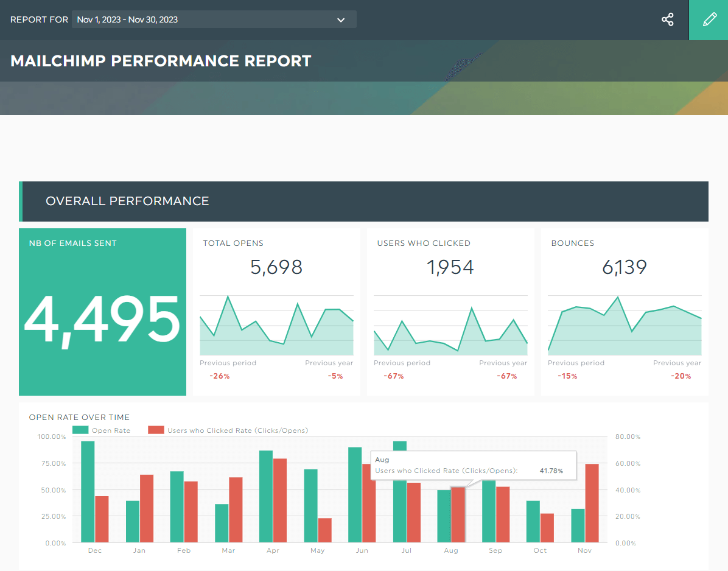
Task: Click the Users Who Clicked card title
Action: click(x=424, y=243)
